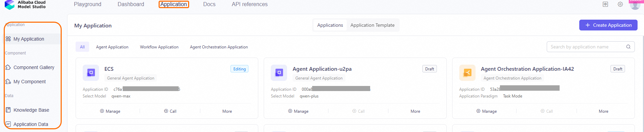The width and height of the screenshot is (644, 132).
Task: Click the Component Gallery puzzle icon
Action: coord(8,67)
